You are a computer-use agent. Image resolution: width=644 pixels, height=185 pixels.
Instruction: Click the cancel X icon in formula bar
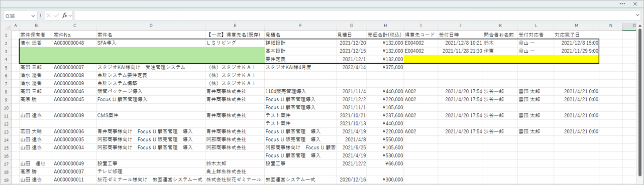click(x=49, y=16)
